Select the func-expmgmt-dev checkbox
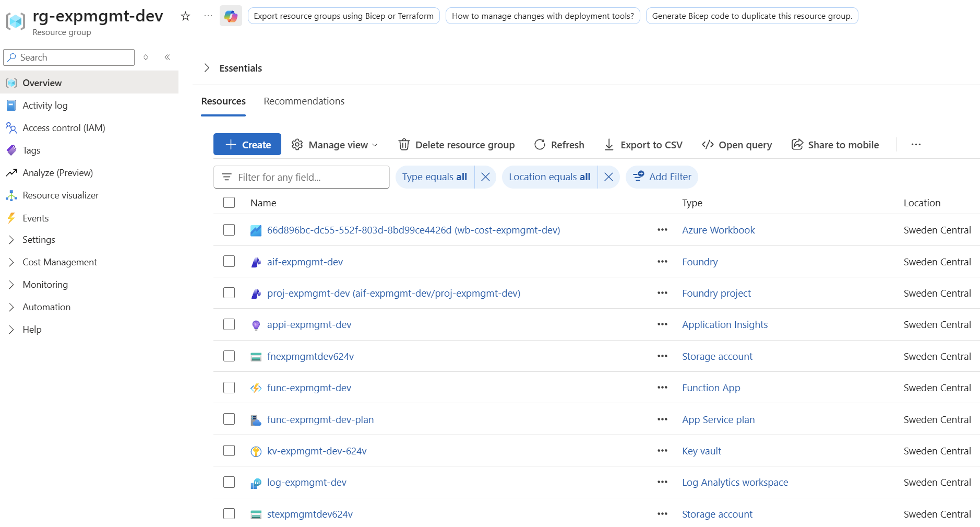 coord(229,388)
